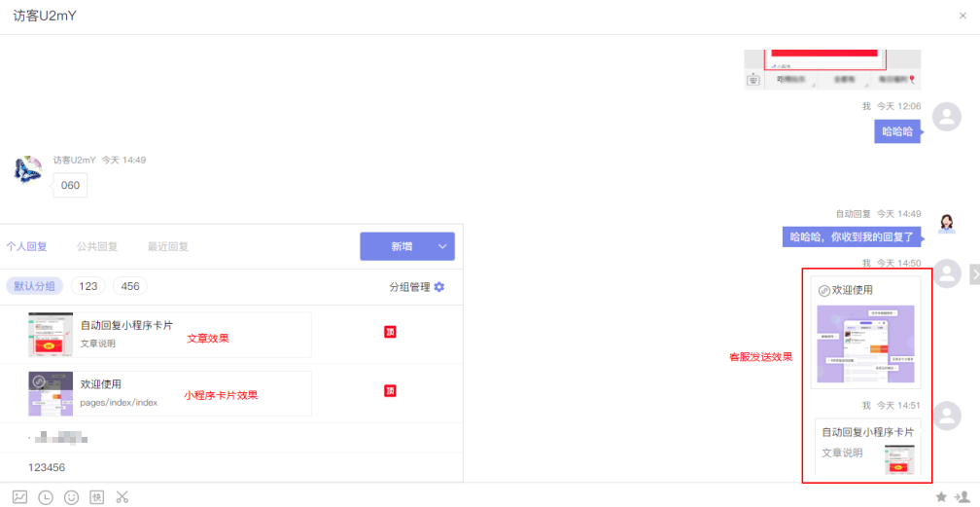Select the 123 group tag
The image size is (980, 507).
88,286
